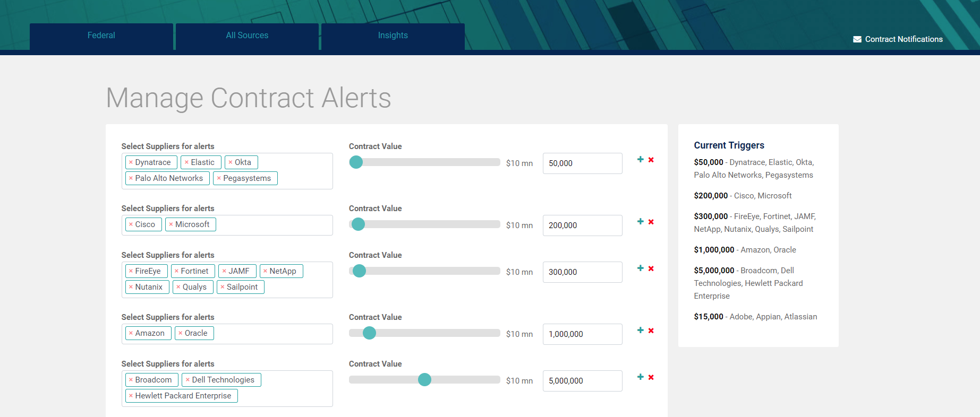The height and width of the screenshot is (417, 980).
Task: Focus the contract value field showing 300,000
Action: (x=582, y=272)
